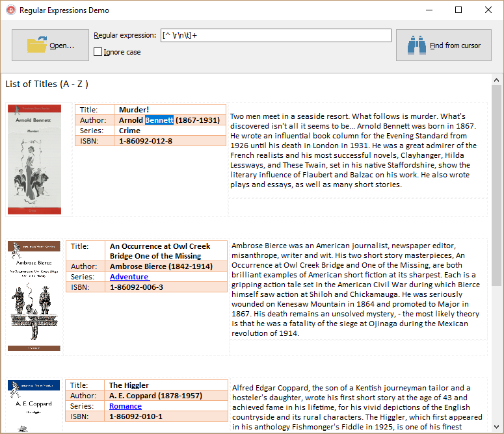The image size is (504, 434).
Task: Click the app icon in the title bar
Action: 10,10
